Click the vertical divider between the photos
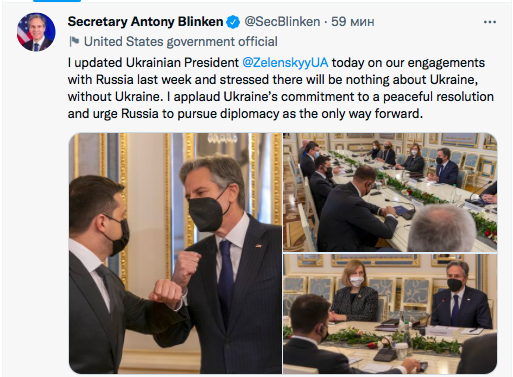This screenshot has width=513, height=377. [282, 253]
